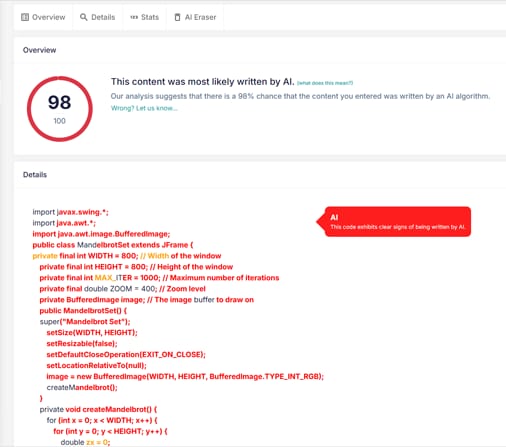Click the 'Wrong? Let us know...' link
Screen dimensions: 506x447
click(144, 108)
